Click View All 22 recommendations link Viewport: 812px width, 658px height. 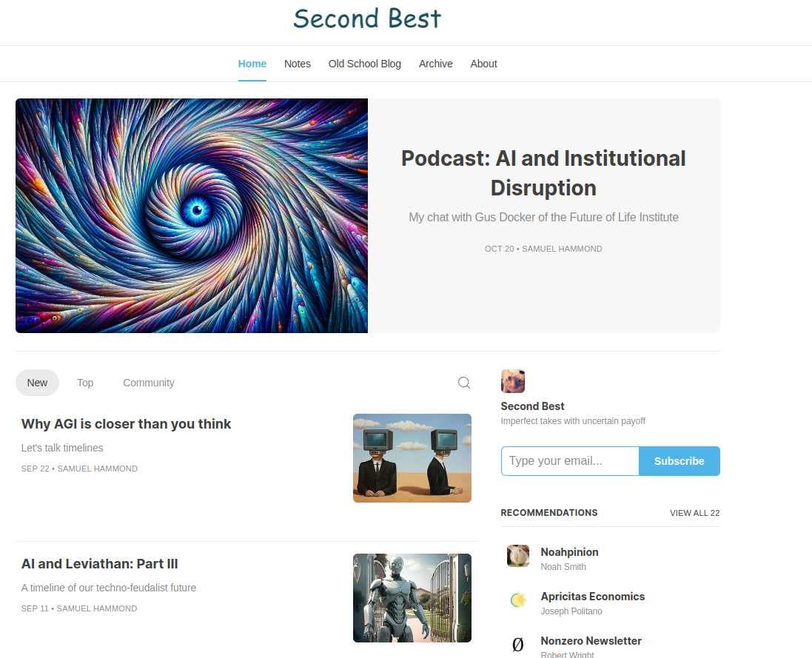[x=694, y=513]
